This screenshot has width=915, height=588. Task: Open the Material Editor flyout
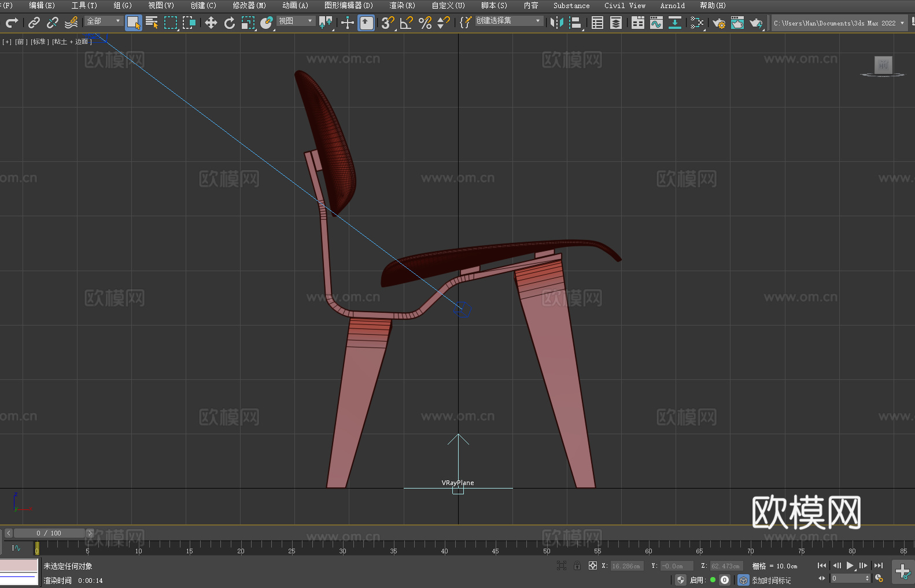pos(697,23)
